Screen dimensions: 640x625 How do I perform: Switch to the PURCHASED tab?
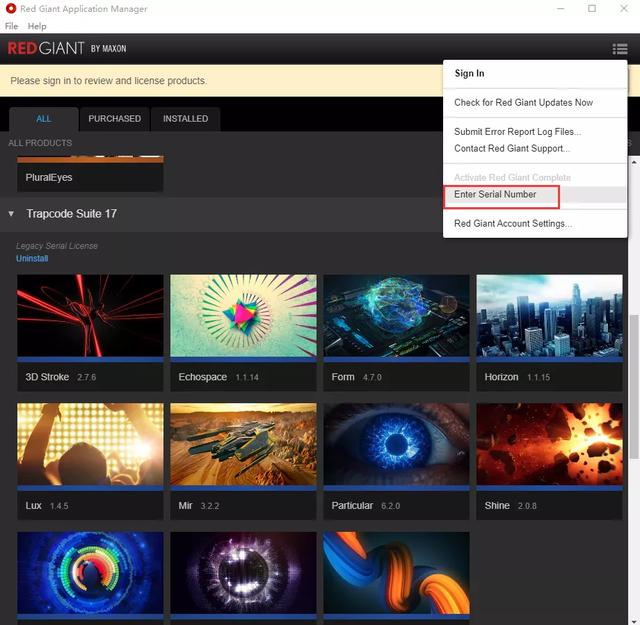(115, 119)
